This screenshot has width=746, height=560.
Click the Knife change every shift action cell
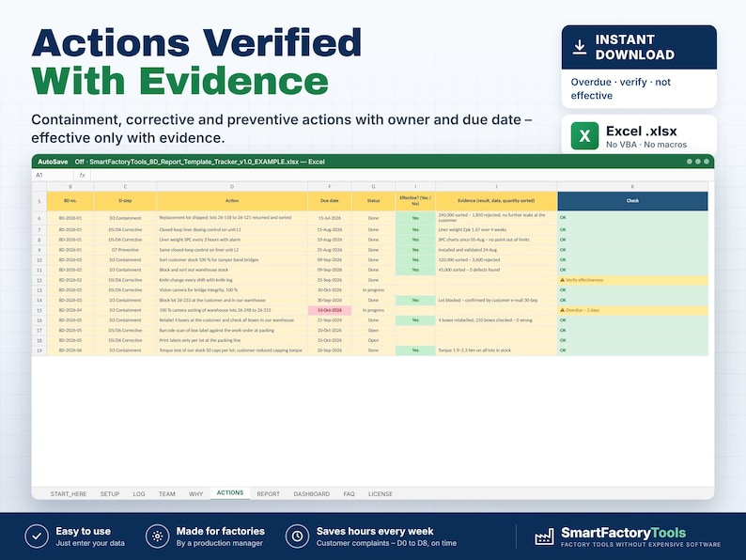click(232, 280)
